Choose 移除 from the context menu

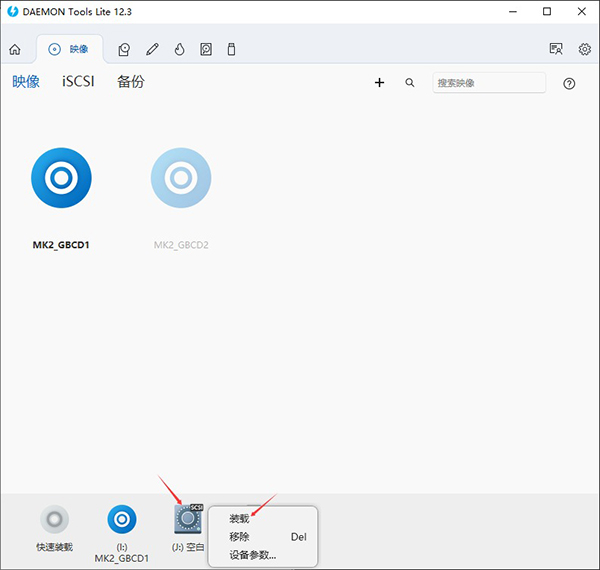pyautogui.click(x=240, y=537)
